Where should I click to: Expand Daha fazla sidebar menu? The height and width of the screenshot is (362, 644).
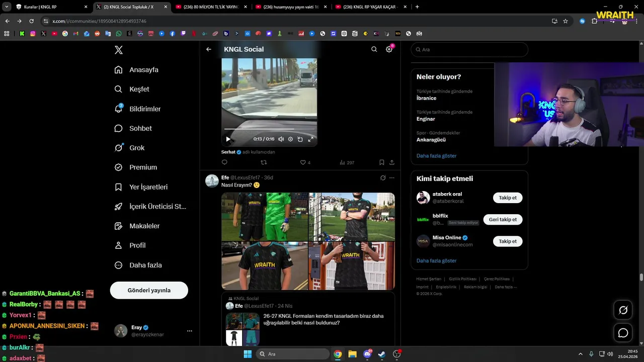[138, 265]
